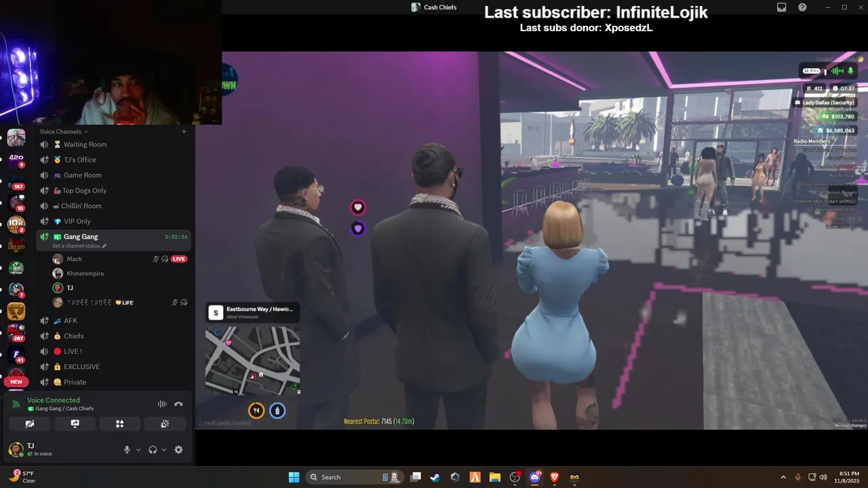Open TJ user avatar in user panel
868x488 pixels.
[16, 449]
